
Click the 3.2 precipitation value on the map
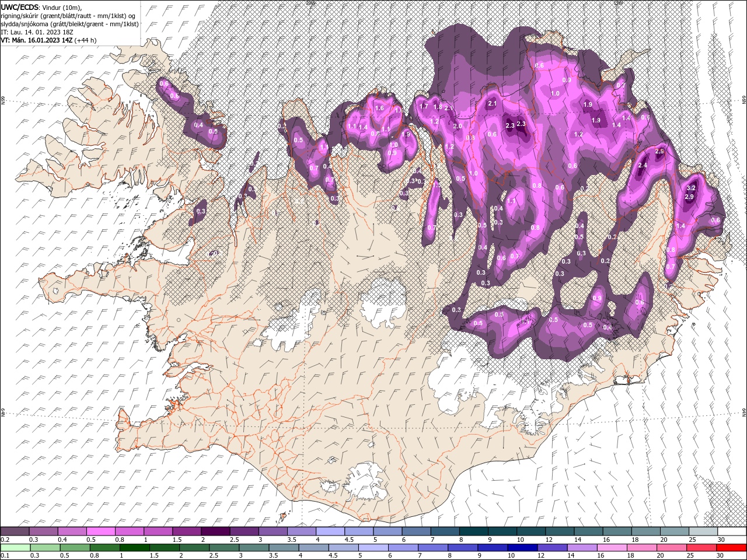692,188
